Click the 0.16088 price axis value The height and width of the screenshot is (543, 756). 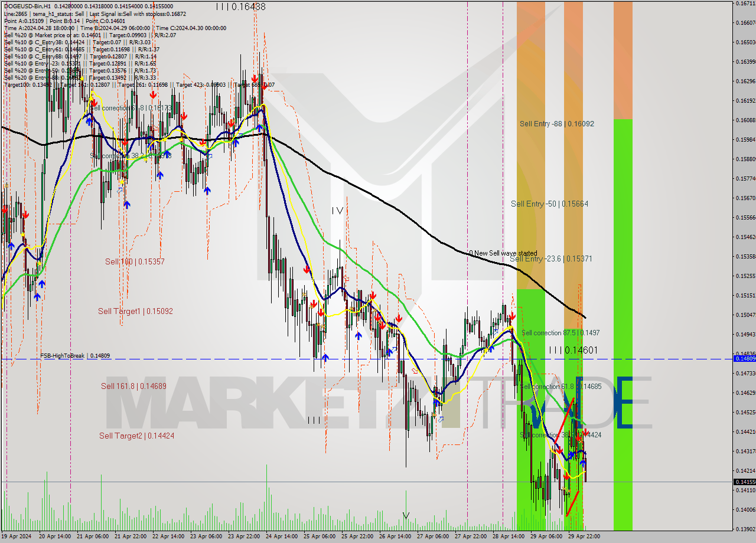(x=745, y=120)
